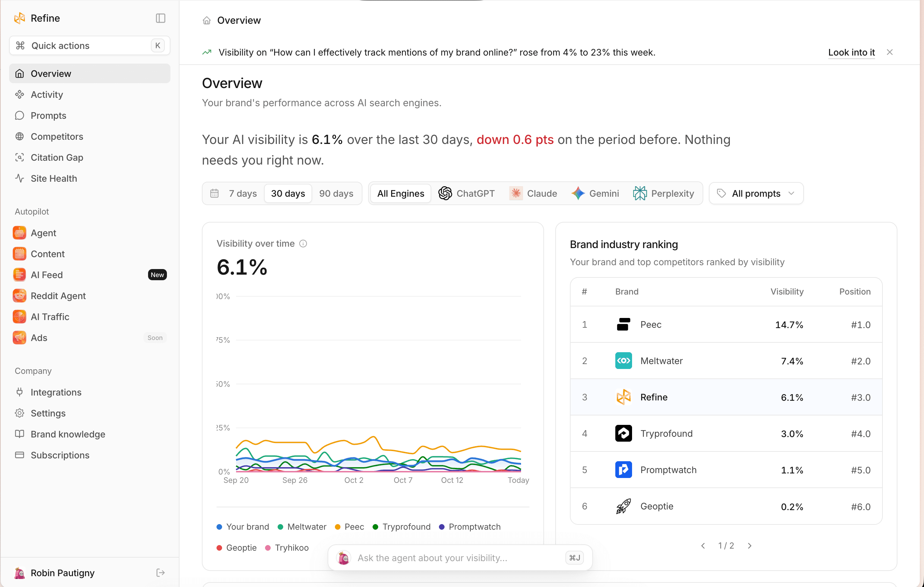The height and width of the screenshot is (587, 924).
Task: Open Subscriptions page
Action: pos(89,455)
